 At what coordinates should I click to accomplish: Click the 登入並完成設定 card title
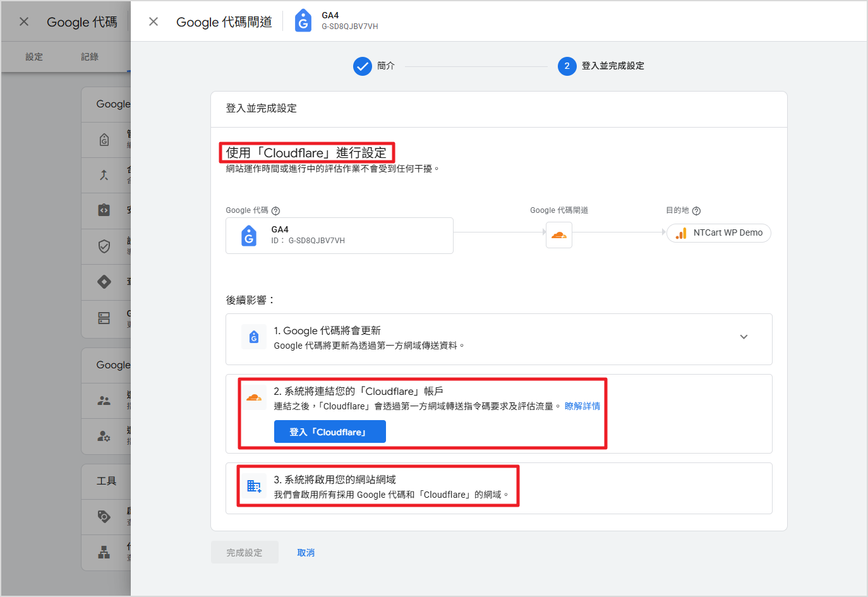262,109
